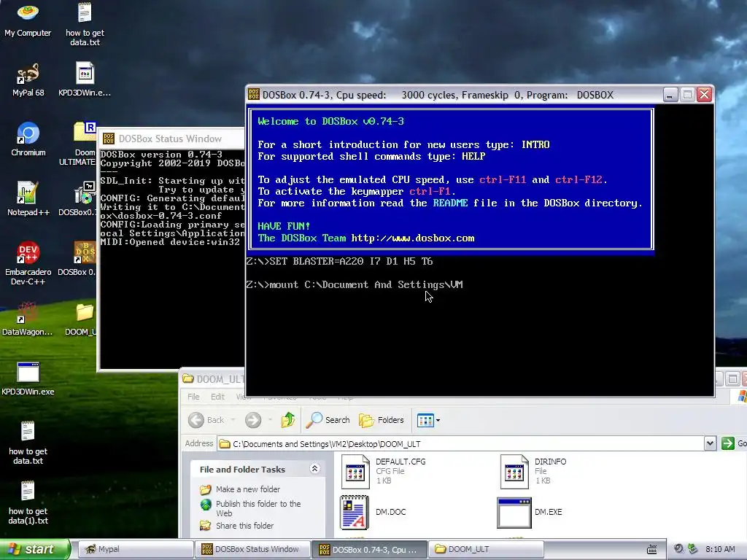747x560 pixels.
Task: Open the Chromium desktop shortcut
Action: click(28, 139)
